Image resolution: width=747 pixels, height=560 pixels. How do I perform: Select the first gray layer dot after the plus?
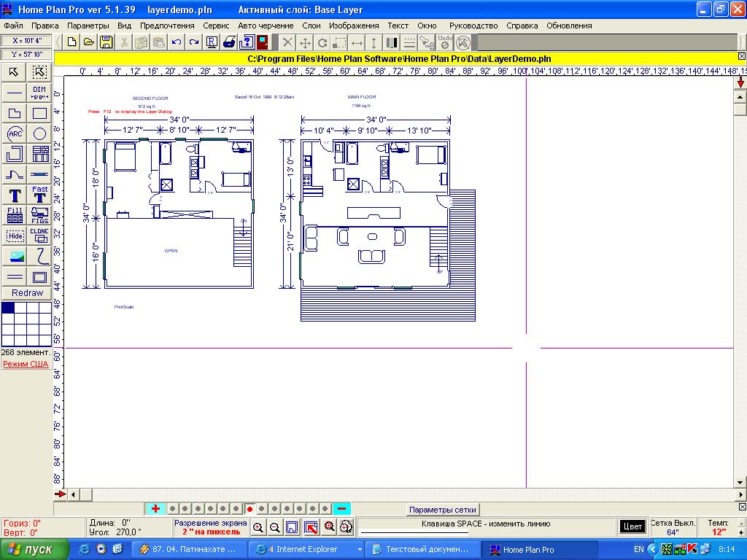pos(172,509)
